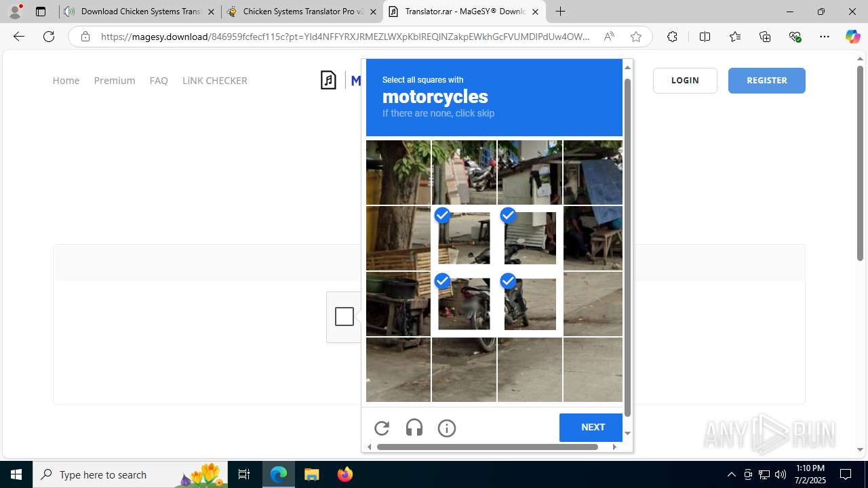The width and height of the screenshot is (868, 488).
Task: Open the FAQ navigation link
Action: pyautogui.click(x=159, y=81)
